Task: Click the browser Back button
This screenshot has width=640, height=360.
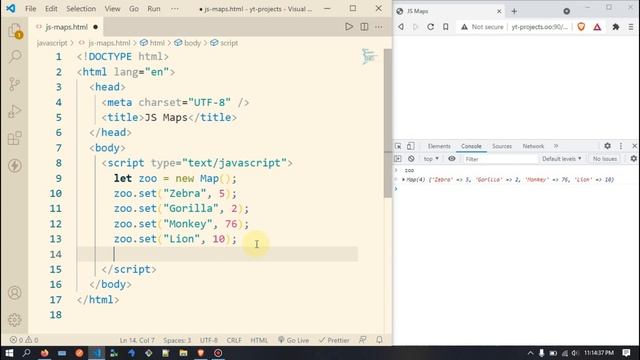Action: click(401, 27)
